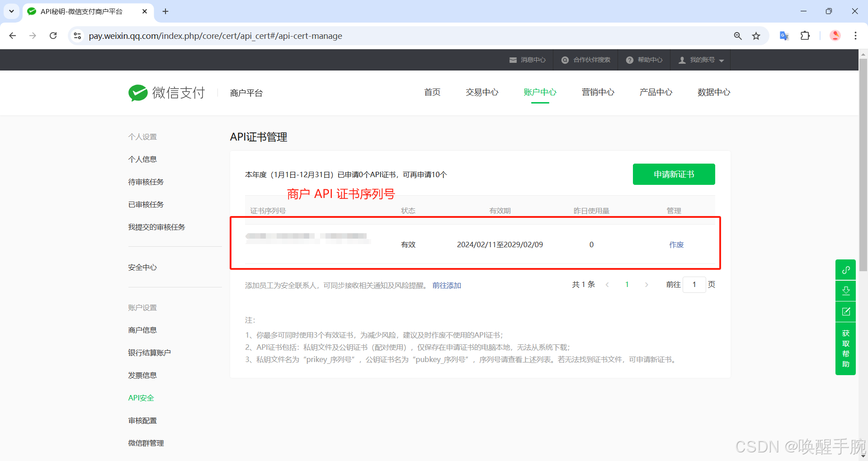
Task: Open 产品中心 navigation tab
Action: coord(656,92)
